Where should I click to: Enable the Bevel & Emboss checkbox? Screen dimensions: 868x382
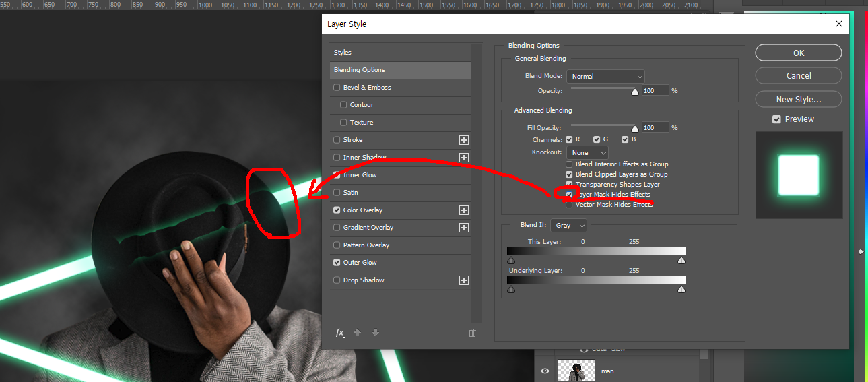click(337, 88)
